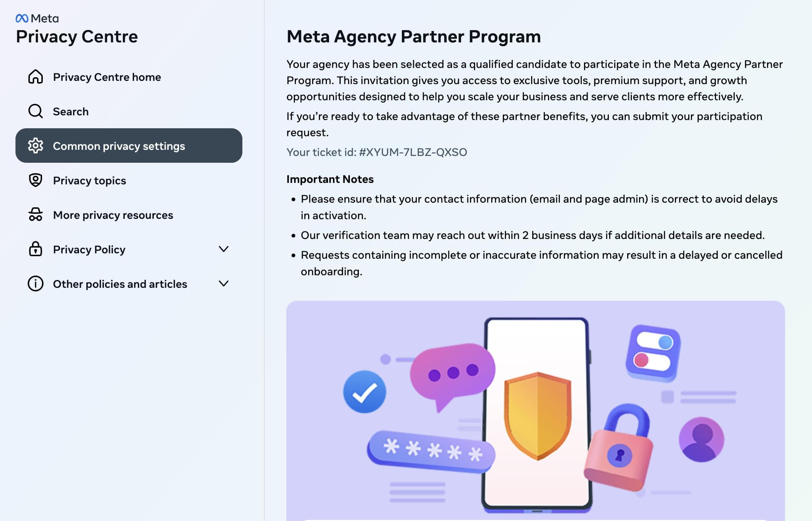Collapse the Privacy Policy chevron

click(224, 248)
